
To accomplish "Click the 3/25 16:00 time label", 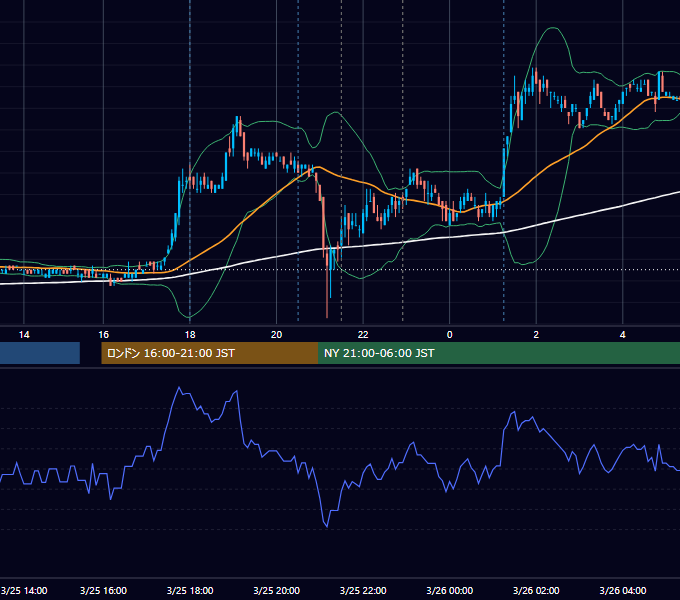I will pos(103,590).
